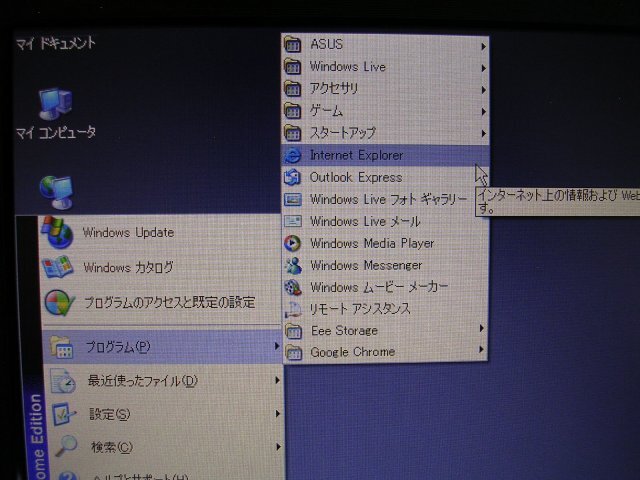Expand the ゲーム submenu arrow
640x480 pixels.
click(483, 111)
